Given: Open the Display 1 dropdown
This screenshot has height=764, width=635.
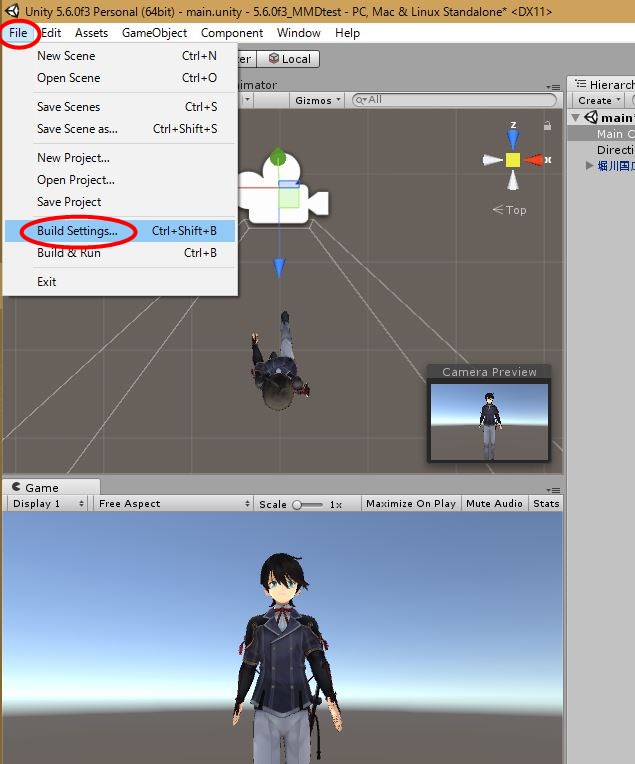Looking at the screenshot, I should 48,504.
